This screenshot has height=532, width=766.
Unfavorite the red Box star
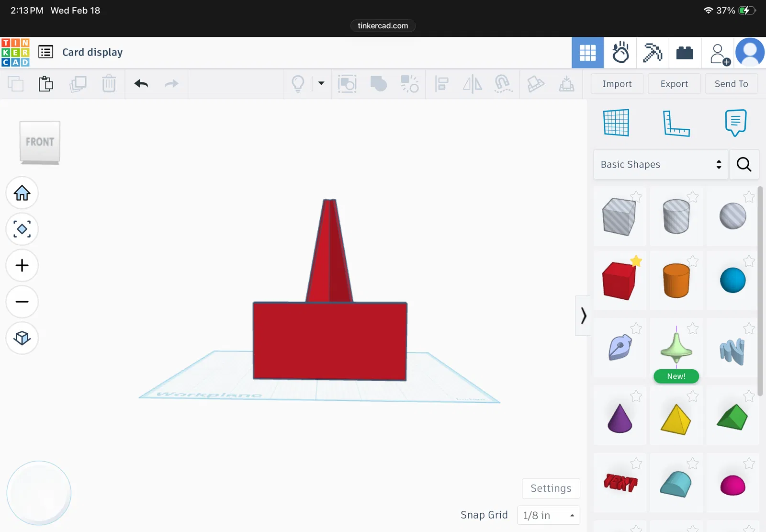pyautogui.click(x=636, y=261)
